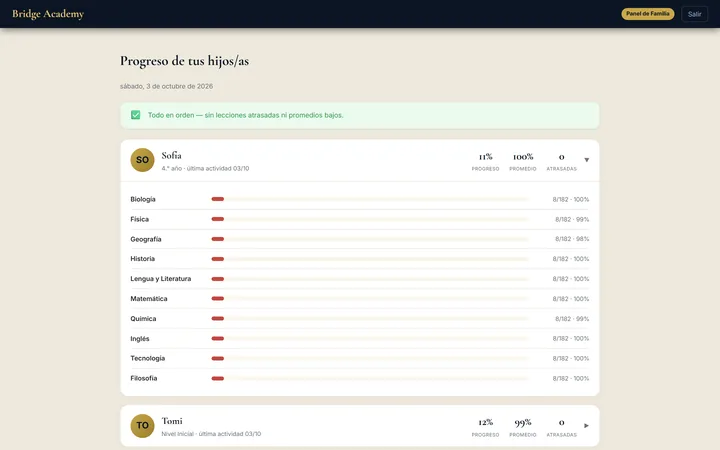Viewport: 720px width, 450px height.
Task: Click the Bridge Academy logo
Action: (x=48, y=14)
